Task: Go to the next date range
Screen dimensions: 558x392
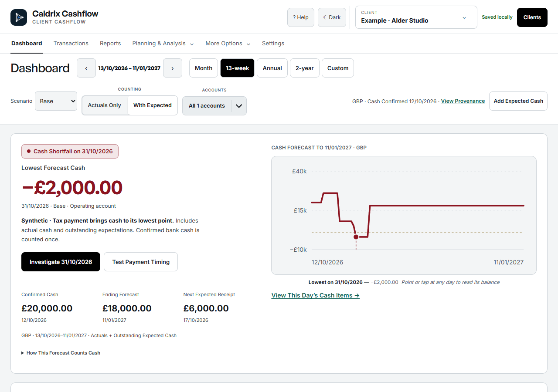Action: tap(173, 68)
